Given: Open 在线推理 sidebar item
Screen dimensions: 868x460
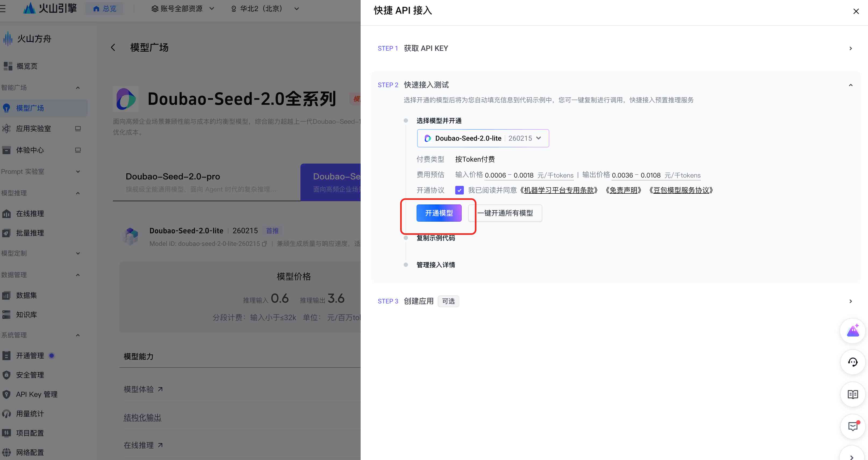Looking at the screenshot, I should (30, 214).
